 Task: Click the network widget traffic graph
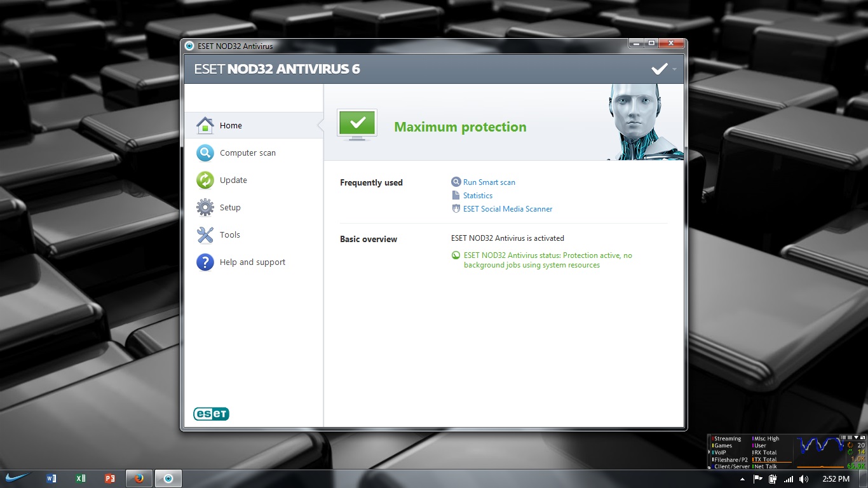click(820, 452)
